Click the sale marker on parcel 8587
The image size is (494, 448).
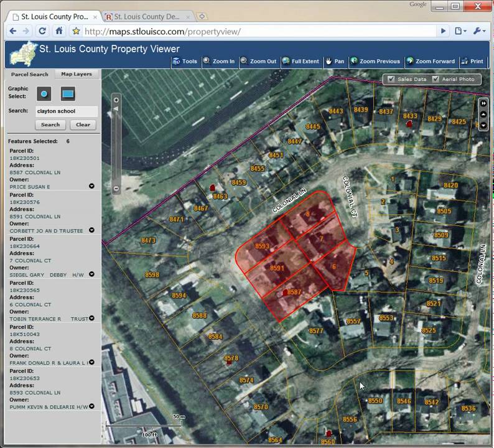285,292
